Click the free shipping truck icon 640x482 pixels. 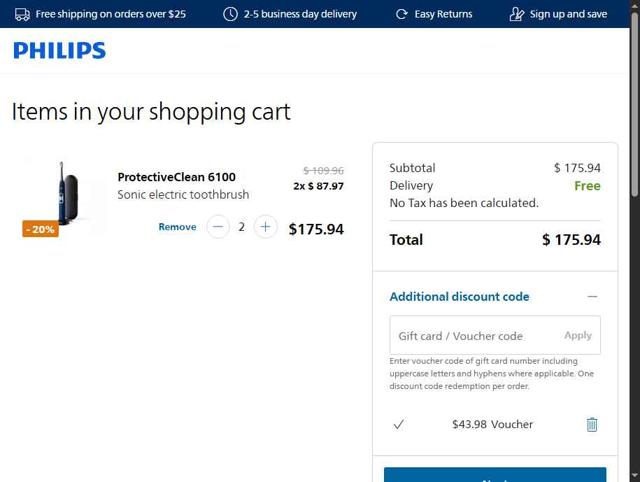point(22,14)
